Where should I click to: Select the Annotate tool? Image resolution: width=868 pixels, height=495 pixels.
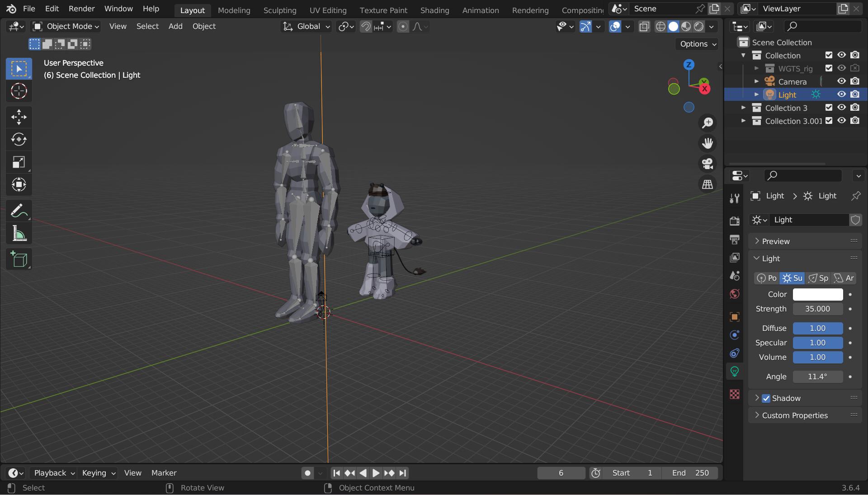pos(19,211)
